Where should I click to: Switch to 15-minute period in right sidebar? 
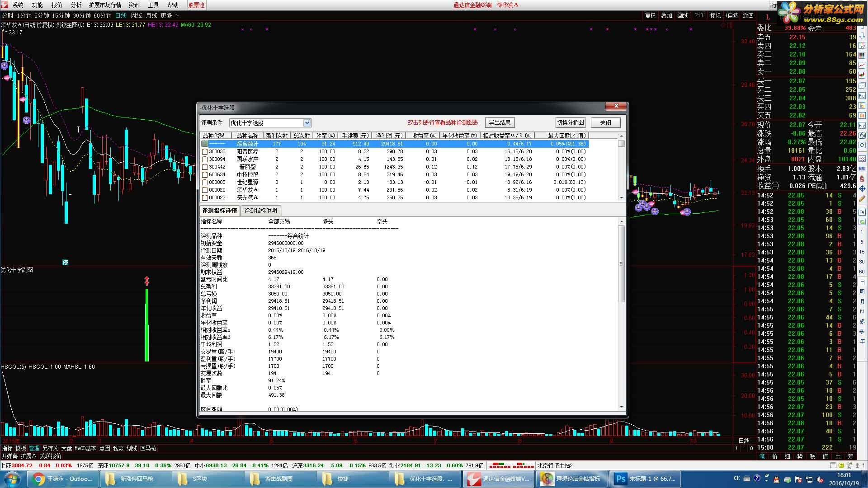coord(862,252)
